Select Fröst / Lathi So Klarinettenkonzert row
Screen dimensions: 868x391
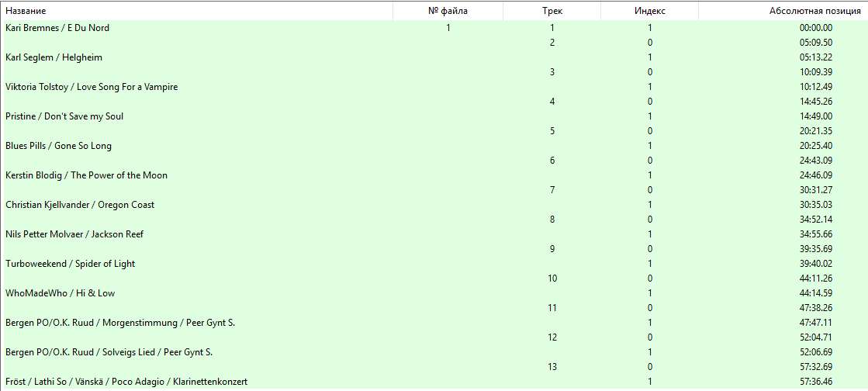pyautogui.click(x=434, y=382)
